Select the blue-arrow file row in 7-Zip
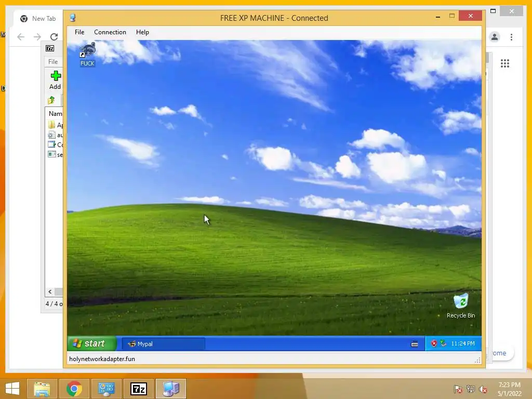The width and height of the screenshot is (532, 399). pyautogui.click(x=55, y=144)
